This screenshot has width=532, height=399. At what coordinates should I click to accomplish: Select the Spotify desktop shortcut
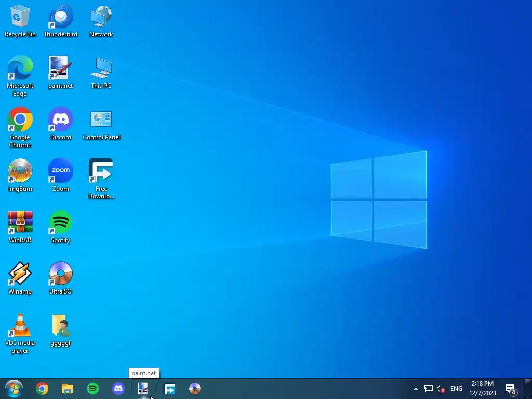(x=61, y=227)
